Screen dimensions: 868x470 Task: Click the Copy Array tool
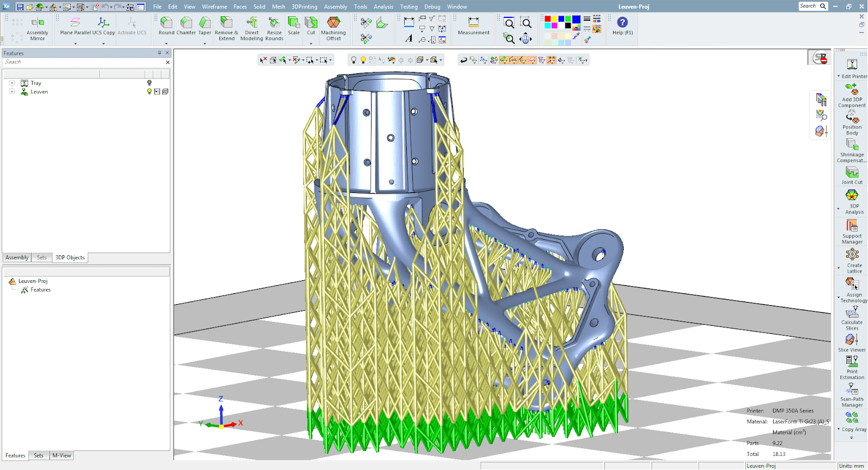coord(852,421)
